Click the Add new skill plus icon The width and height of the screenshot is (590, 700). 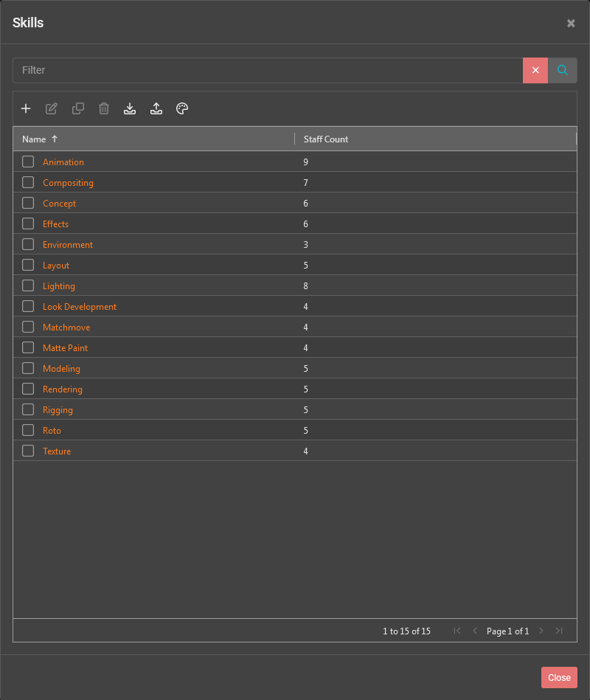26,108
